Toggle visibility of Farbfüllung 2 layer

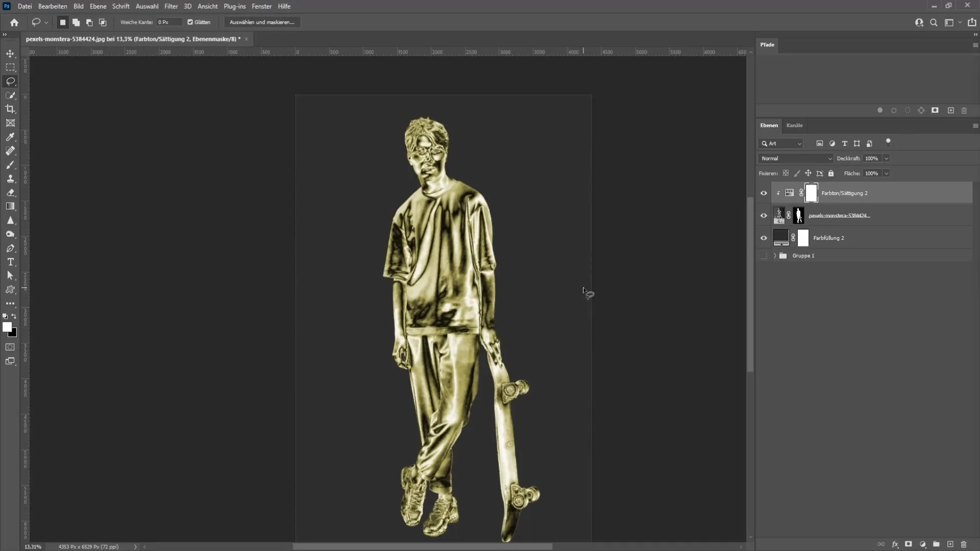click(x=763, y=237)
